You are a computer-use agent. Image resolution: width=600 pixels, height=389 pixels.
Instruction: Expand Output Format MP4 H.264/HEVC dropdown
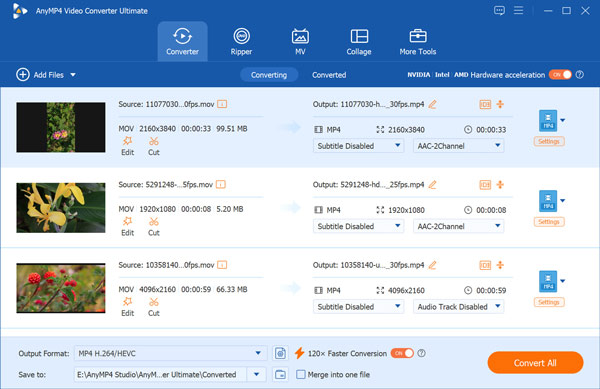(x=170, y=353)
